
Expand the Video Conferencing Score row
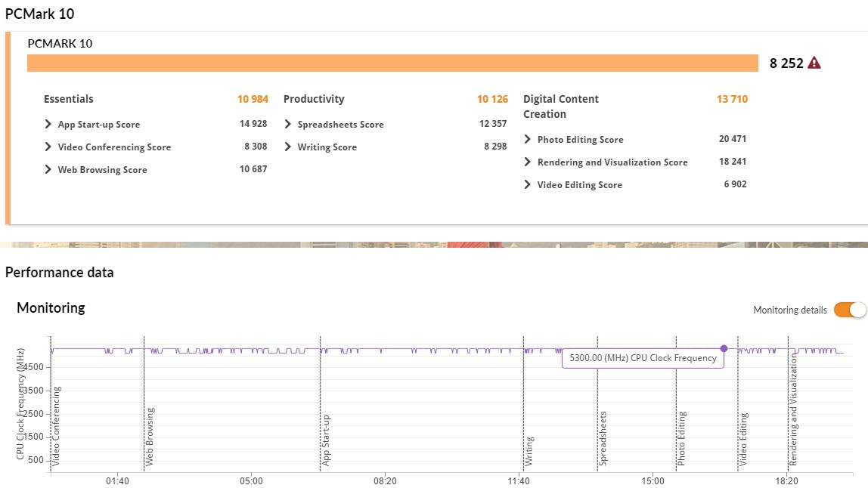pyautogui.click(x=48, y=147)
